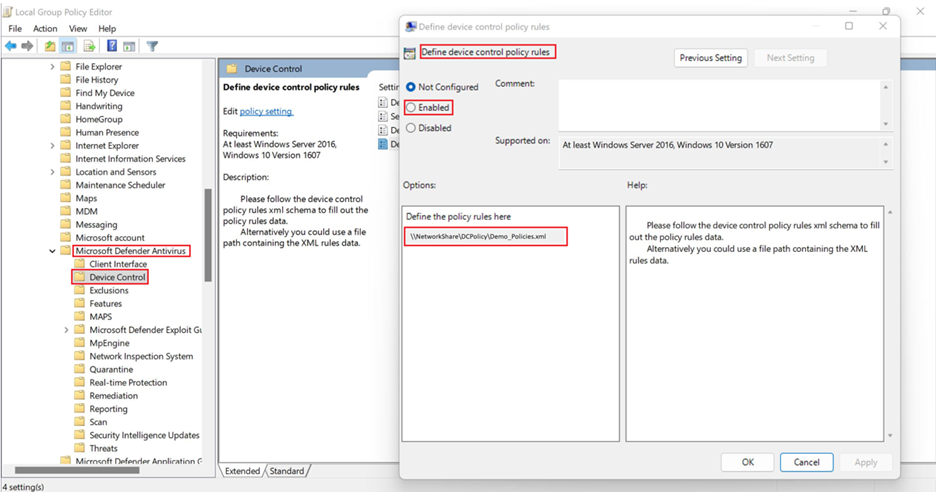Click the vertical scrollbar of the tree
The image size is (936, 492).
coord(208,235)
